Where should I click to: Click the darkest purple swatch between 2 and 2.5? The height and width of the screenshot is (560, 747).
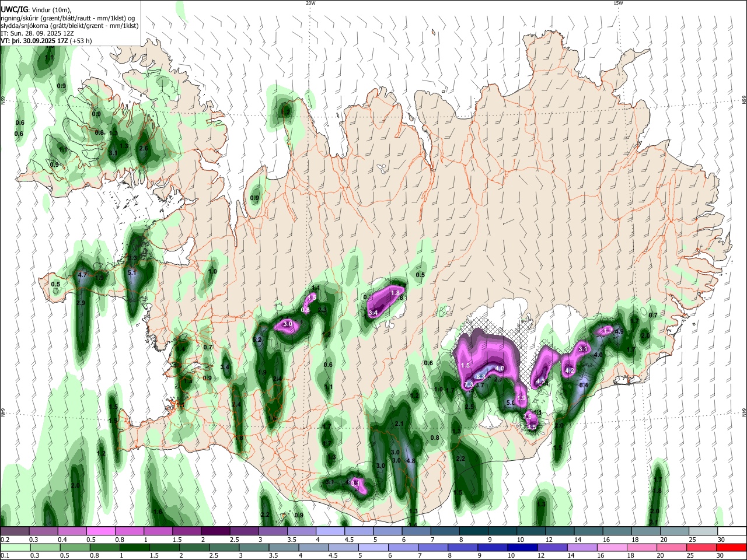coord(215,531)
